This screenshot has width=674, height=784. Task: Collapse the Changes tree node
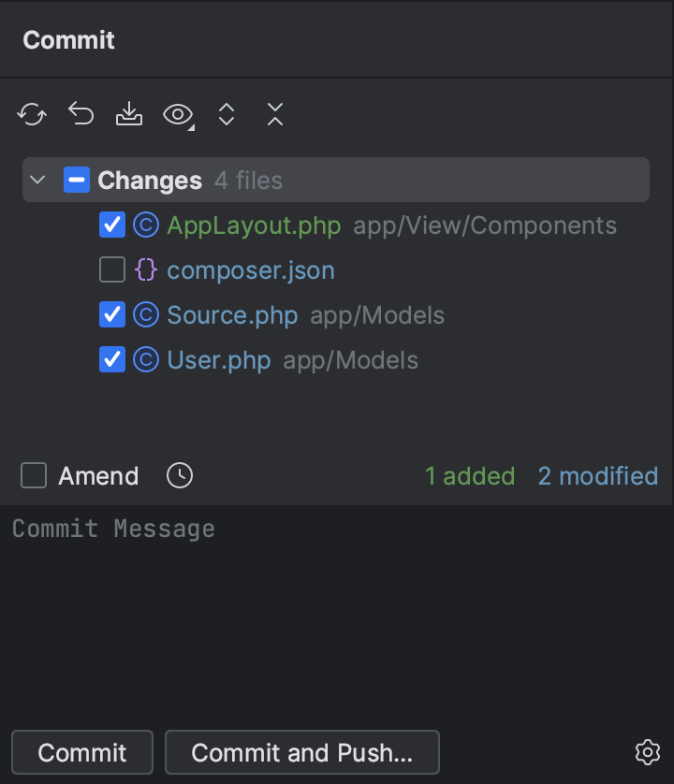pyautogui.click(x=36, y=180)
